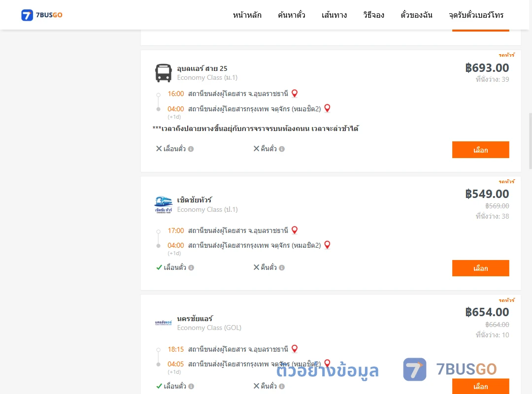532x394 pixels.
Task: Click the อุบลแอร์ สาย 25 operator name
Action: pyautogui.click(x=202, y=68)
